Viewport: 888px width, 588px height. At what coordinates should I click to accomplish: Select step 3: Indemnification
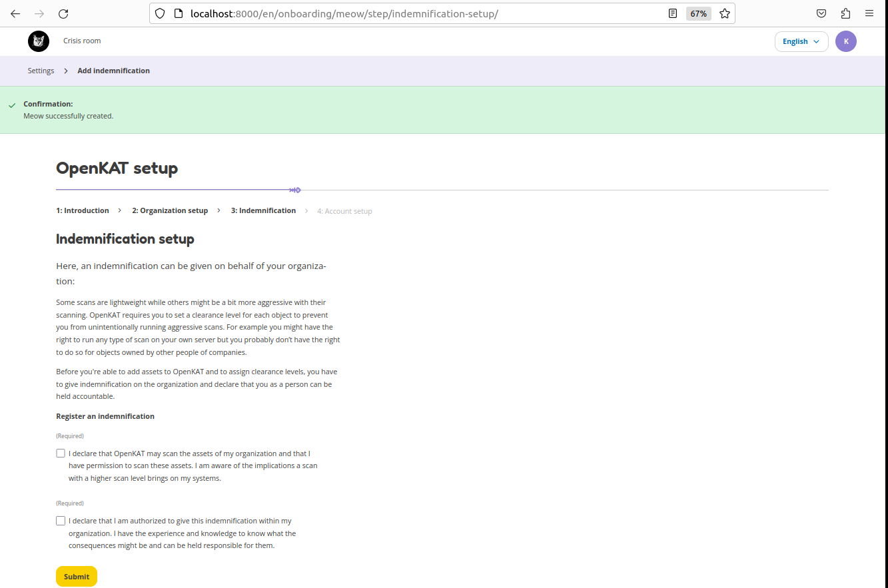pos(263,210)
